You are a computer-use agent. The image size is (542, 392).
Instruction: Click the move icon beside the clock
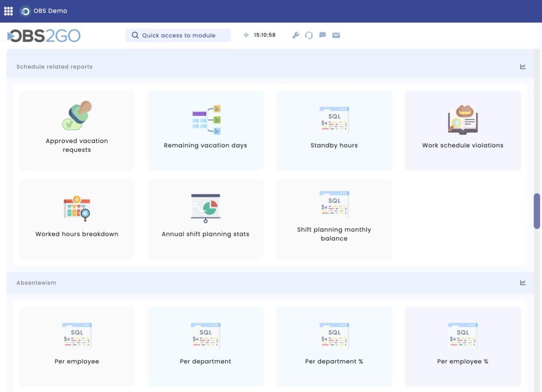246,35
